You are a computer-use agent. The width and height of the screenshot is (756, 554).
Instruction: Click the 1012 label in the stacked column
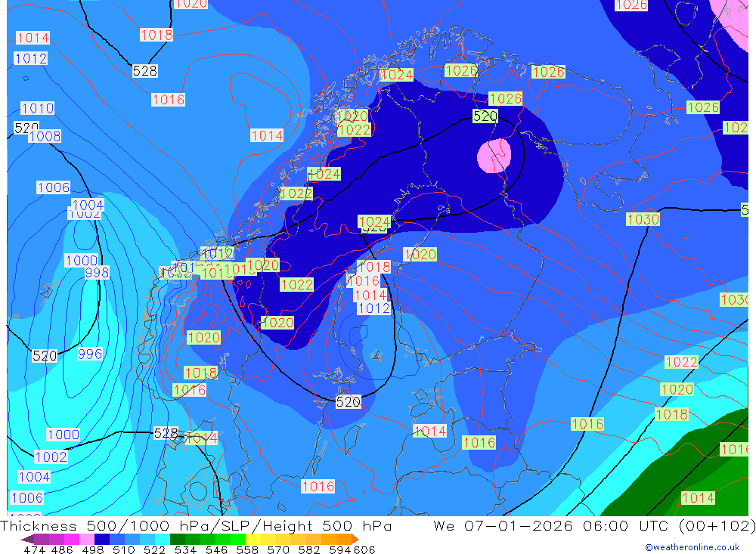(x=373, y=308)
